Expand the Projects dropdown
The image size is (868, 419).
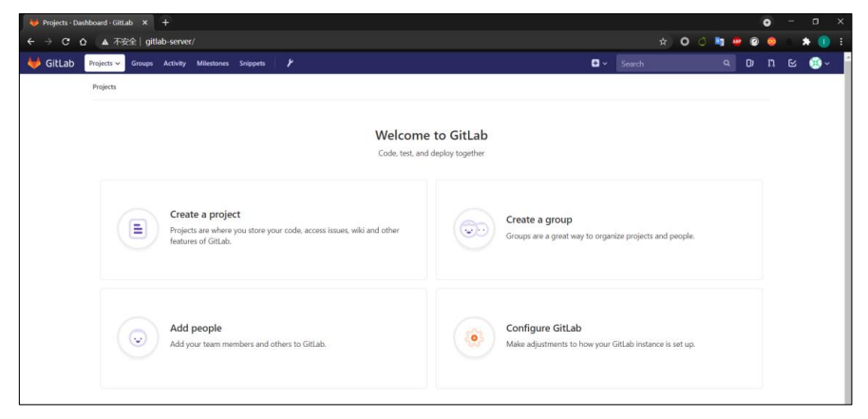104,63
